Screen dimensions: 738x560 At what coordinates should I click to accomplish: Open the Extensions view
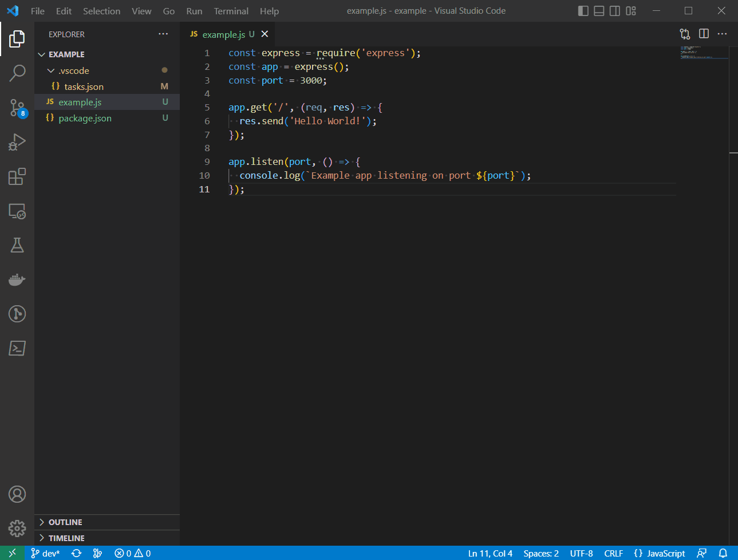[17, 176]
